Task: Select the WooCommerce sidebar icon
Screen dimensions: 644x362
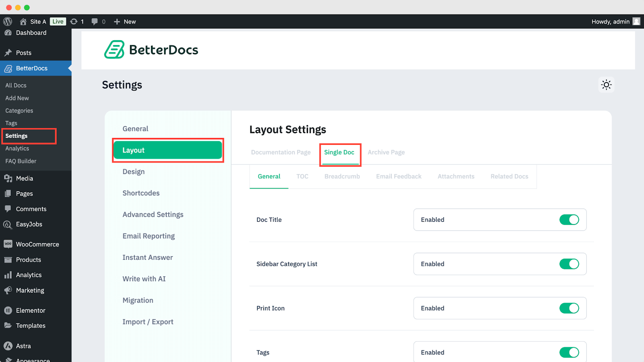Action: coord(8,244)
